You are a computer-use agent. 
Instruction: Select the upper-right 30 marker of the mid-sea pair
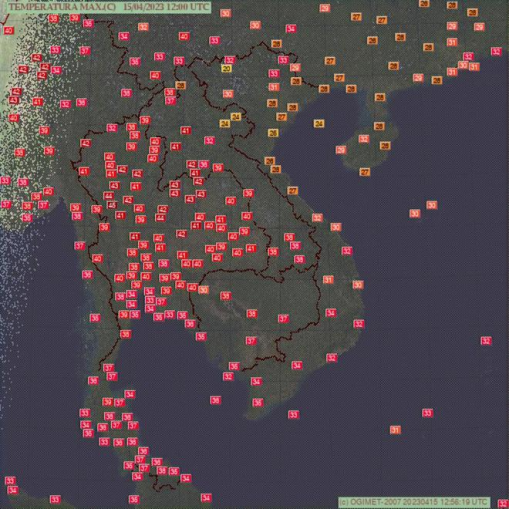(x=432, y=205)
